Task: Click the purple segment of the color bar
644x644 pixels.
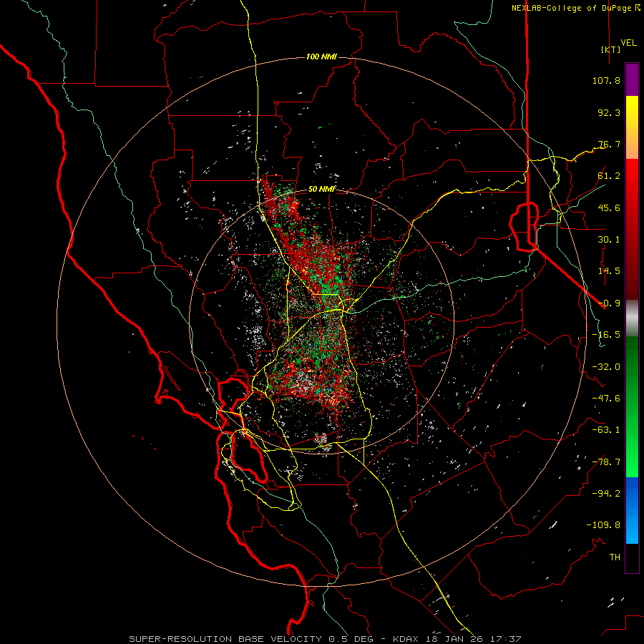Action: point(632,79)
